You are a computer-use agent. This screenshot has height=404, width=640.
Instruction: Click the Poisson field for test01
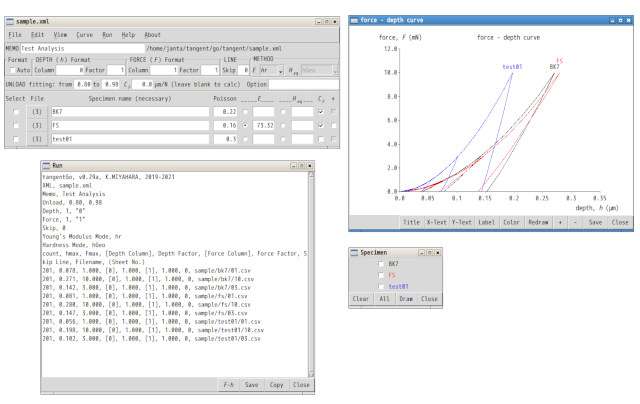[225, 139]
